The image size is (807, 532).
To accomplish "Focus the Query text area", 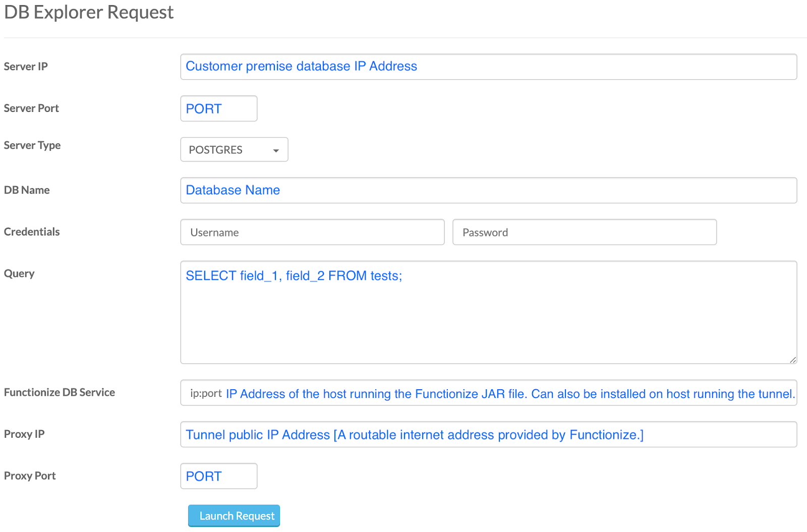I will click(x=488, y=312).
